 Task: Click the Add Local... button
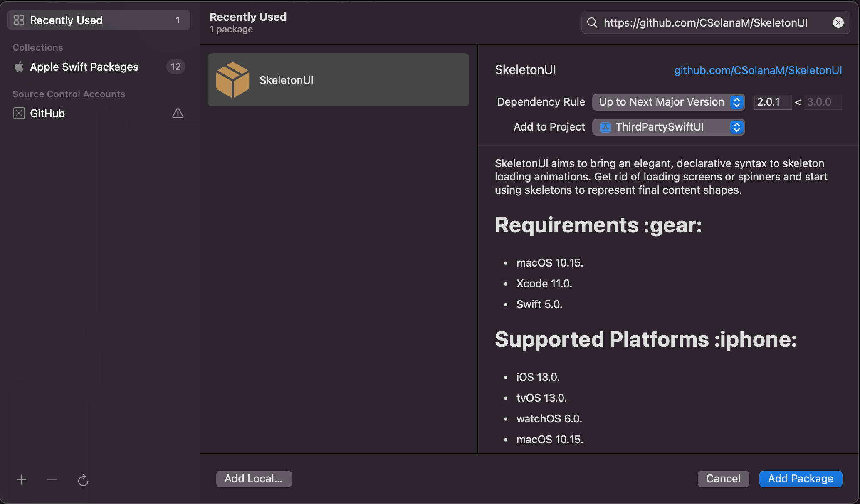(x=254, y=479)
